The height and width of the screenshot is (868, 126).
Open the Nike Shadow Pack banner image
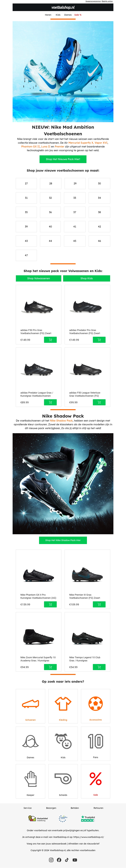(63, 484)
